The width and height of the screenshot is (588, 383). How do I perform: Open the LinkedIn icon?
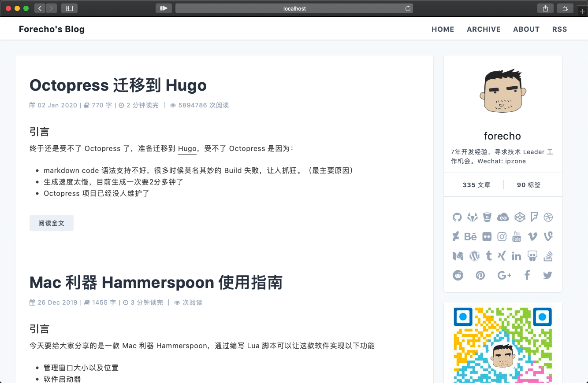(x=517, y=256)
